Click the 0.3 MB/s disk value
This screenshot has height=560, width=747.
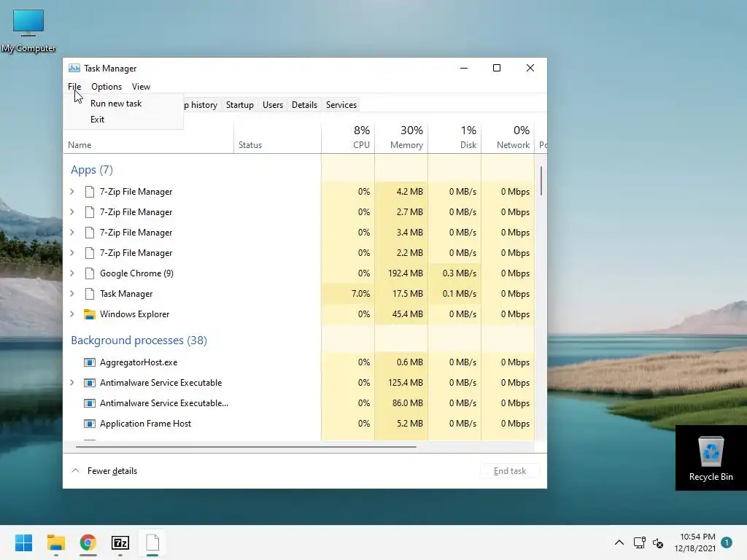(x=460, y=273)
